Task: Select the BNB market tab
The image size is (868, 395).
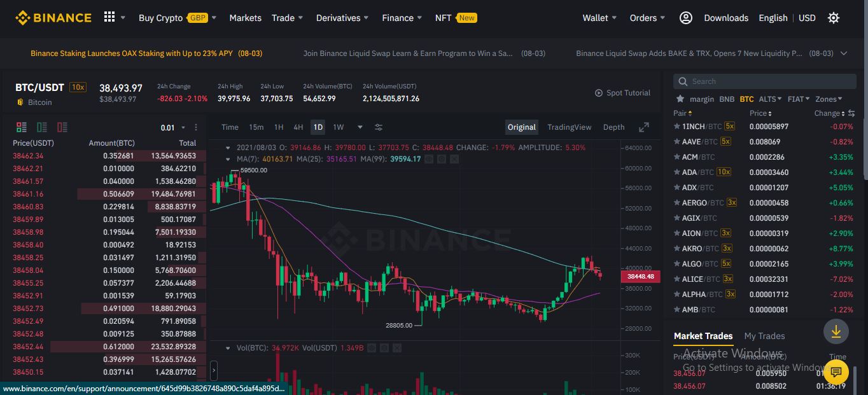Action: point(727,99)
